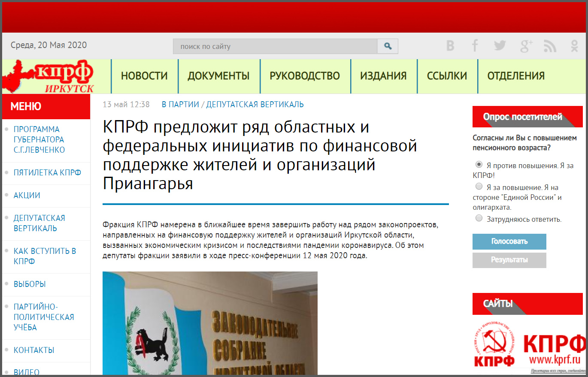The height and width of the screenshot is (377, 588).
Task: Click the www.kprf.ru banner text
Action: [555, 359]
